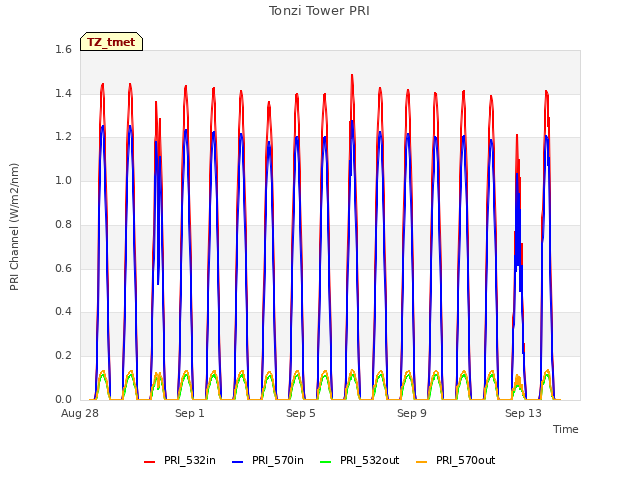Click the Aug 28 x-axis tick label
This screenshot has width=640, height=480.
tap(80, 413)
